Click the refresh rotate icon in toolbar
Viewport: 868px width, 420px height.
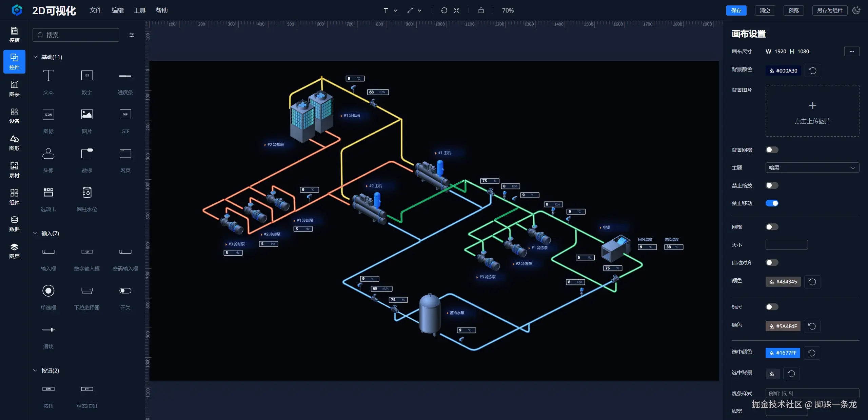click(x=444, y=11)
